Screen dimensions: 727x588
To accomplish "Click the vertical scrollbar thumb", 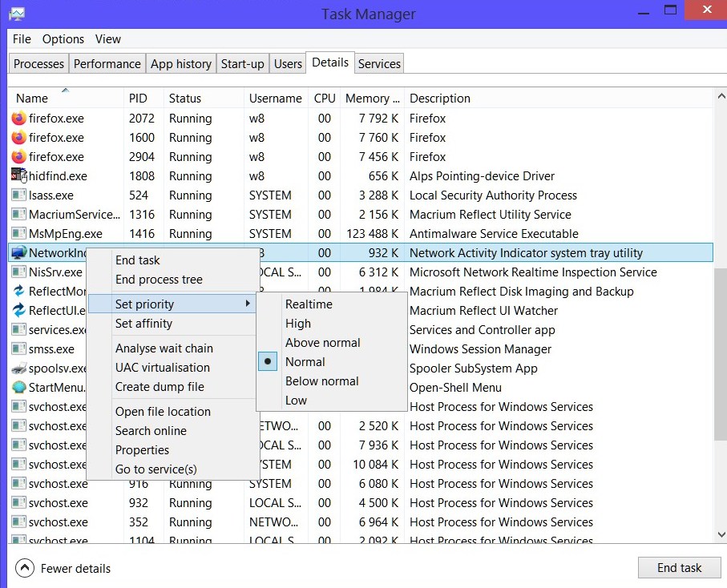I will pos(721,354).
